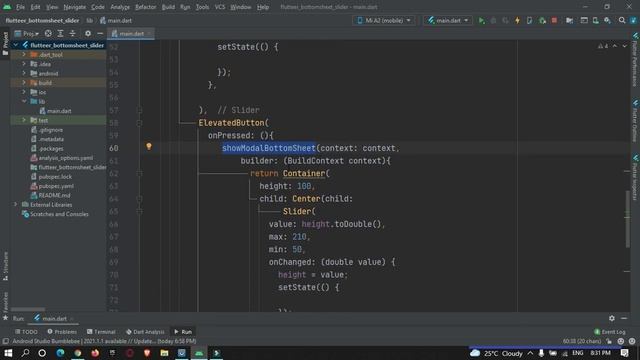The width and height of the screenshot is (640, 360).
Task: Click Collapse All in Project panel
Action: [x=73, y=33]
